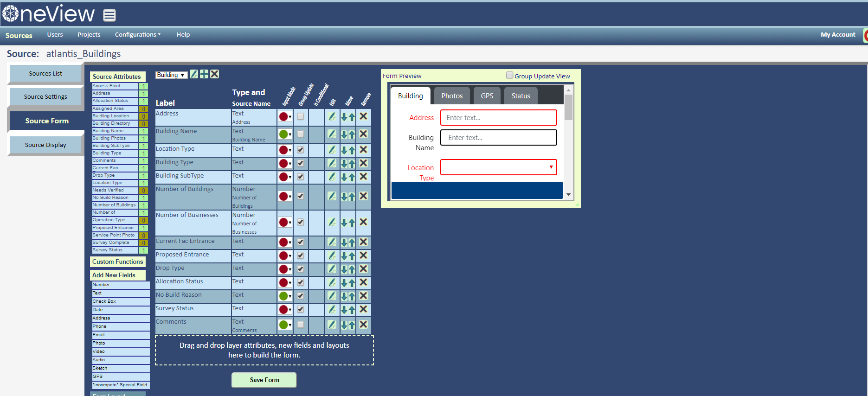Uncheck Group Update for Building Type row

pyautogui.click(x=301, y=163)
